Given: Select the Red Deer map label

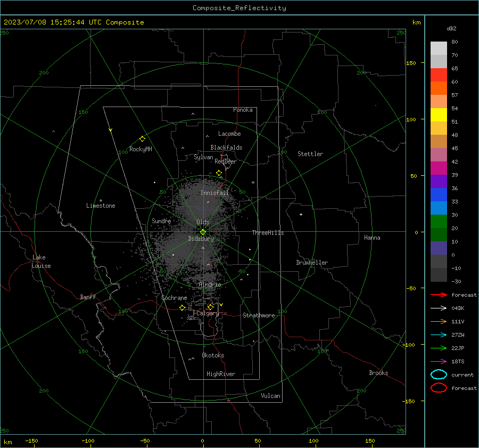Looking at the screenshot, I should (x=226, y=161).
